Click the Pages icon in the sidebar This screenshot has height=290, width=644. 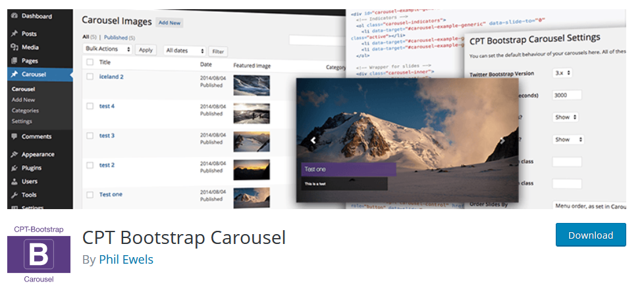point(14,60)
